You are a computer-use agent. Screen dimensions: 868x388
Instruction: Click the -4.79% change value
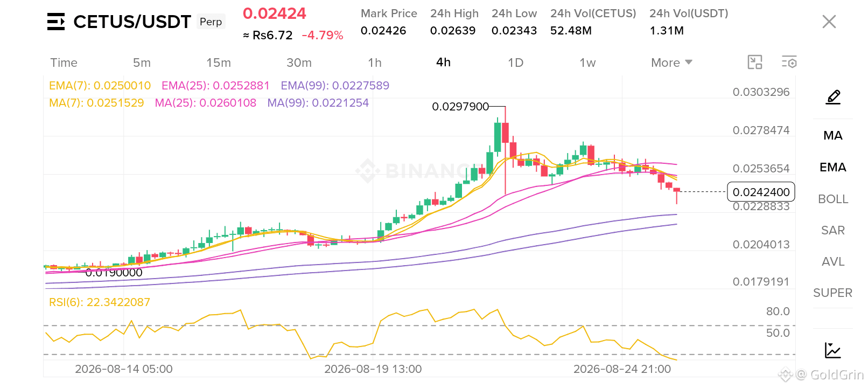tap(323, 36)
